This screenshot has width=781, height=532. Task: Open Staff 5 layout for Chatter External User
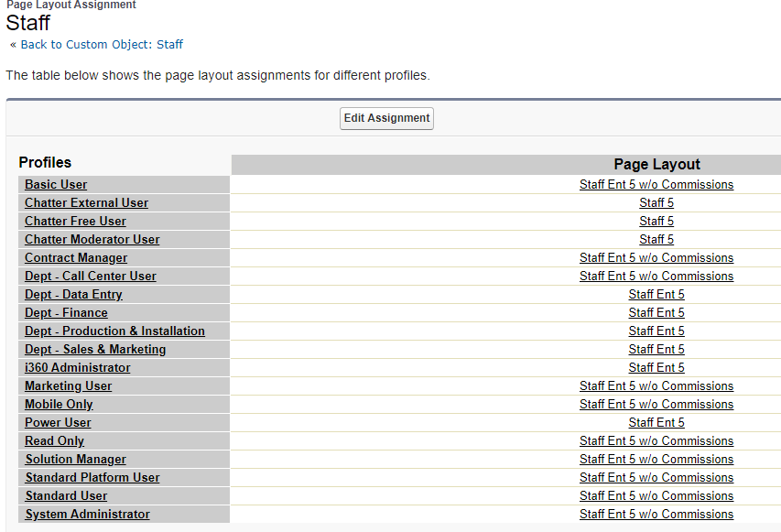656,202
